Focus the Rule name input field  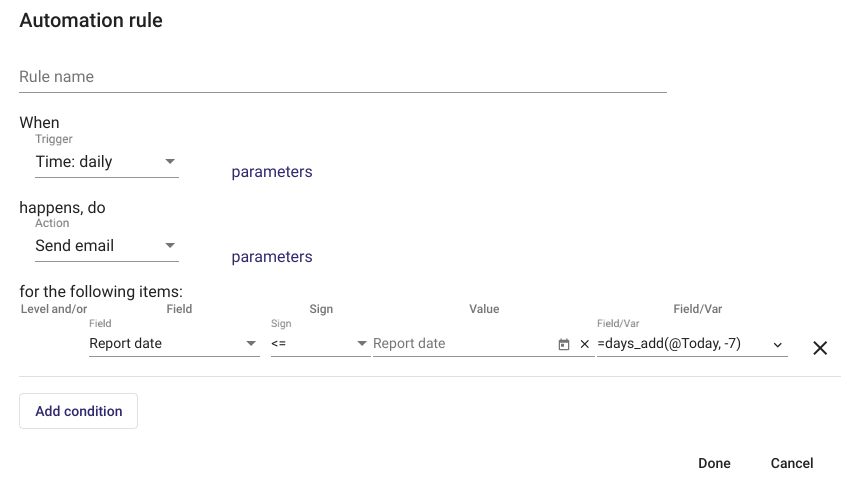tap(343, 77)
